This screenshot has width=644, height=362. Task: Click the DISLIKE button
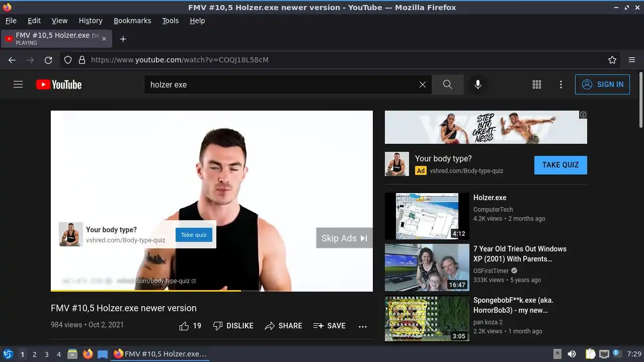(x=233, y=326)
